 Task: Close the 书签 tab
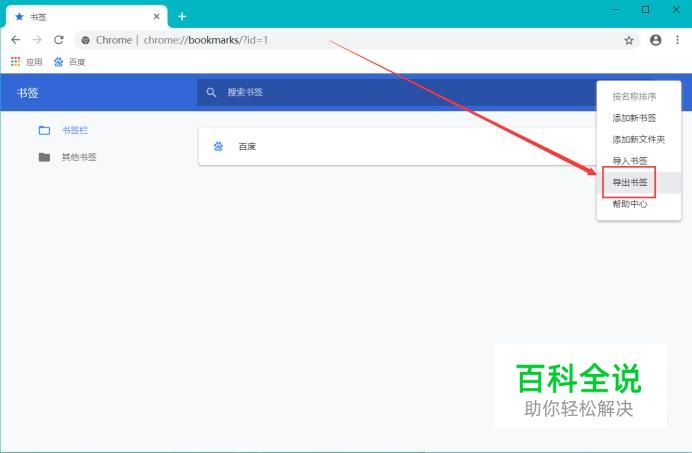(156, 17)
